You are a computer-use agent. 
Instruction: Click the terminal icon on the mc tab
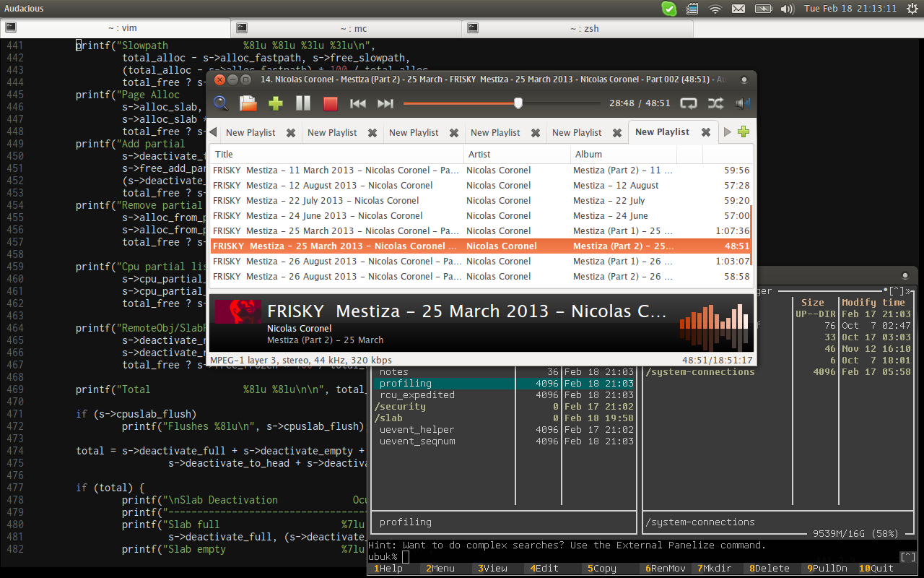coord(242,28)
